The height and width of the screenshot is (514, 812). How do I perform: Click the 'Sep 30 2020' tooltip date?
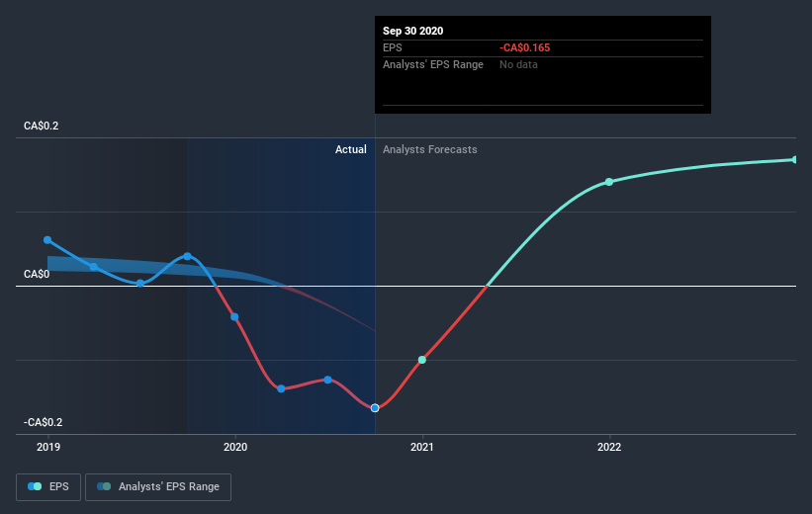tap(412, 31)
